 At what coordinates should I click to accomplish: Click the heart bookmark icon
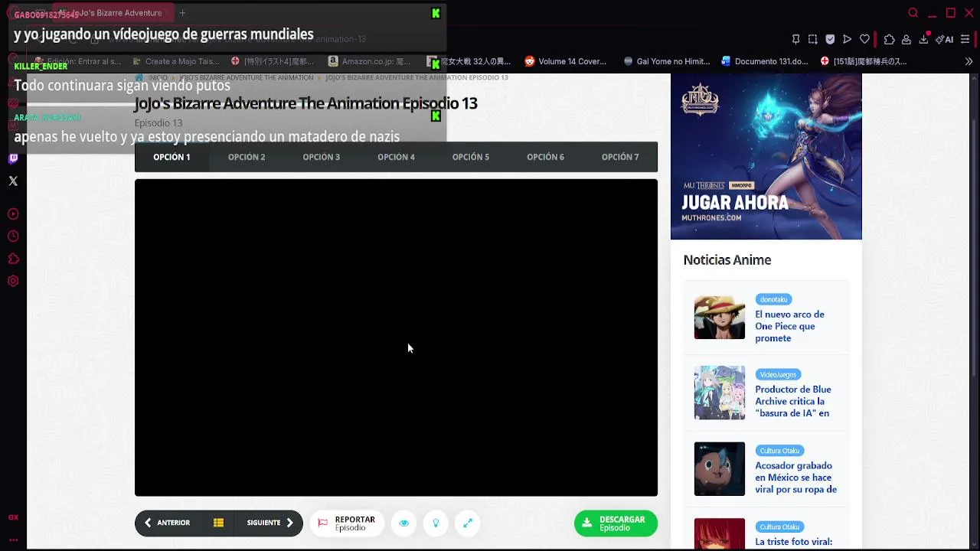864,39
